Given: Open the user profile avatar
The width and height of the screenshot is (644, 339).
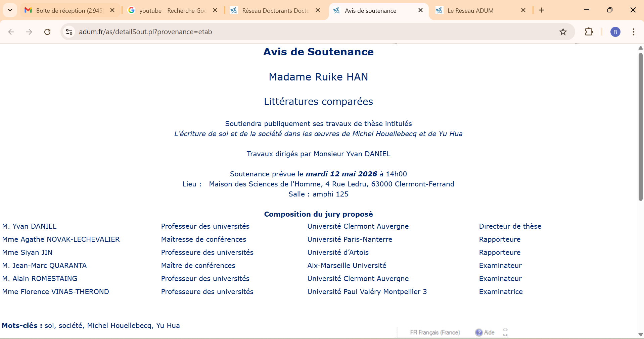Looking at the screenshot, I should pyautogui.click(x=615, y=32).
